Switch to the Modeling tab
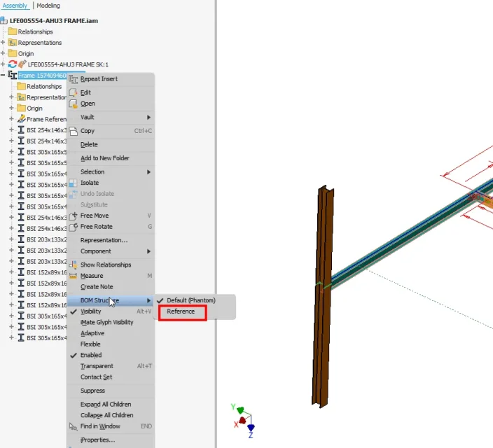This screenshot has height=448, width=493. (48, 6)
